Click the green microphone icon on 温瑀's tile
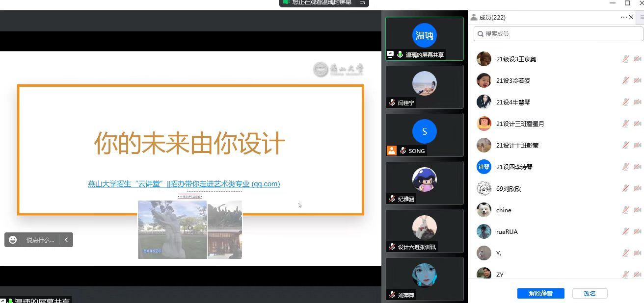644x303 pixels. 400,55
